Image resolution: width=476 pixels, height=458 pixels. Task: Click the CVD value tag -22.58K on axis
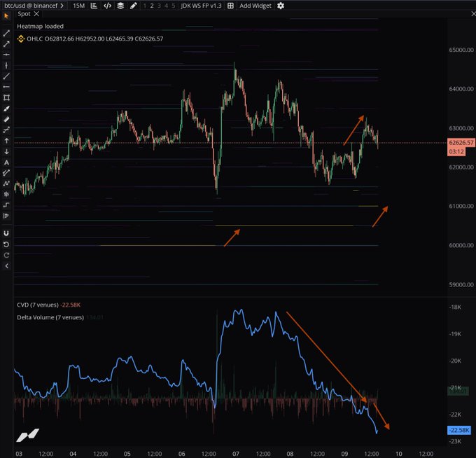pos(459,430)
